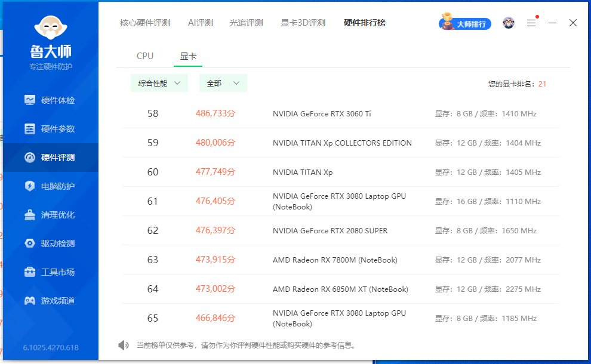Click 专注硬件防护 slogan text
The height and width of the screenshot is (364, 591).
[x=51, y=67]
